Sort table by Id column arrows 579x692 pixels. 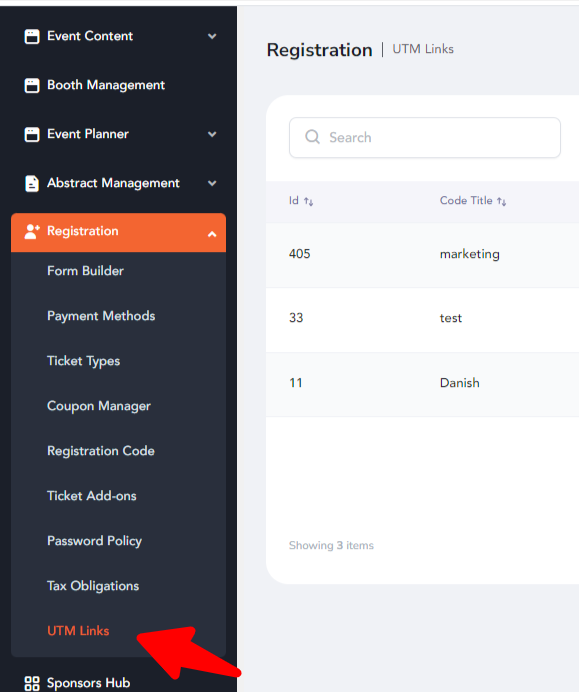pos(308,202)
